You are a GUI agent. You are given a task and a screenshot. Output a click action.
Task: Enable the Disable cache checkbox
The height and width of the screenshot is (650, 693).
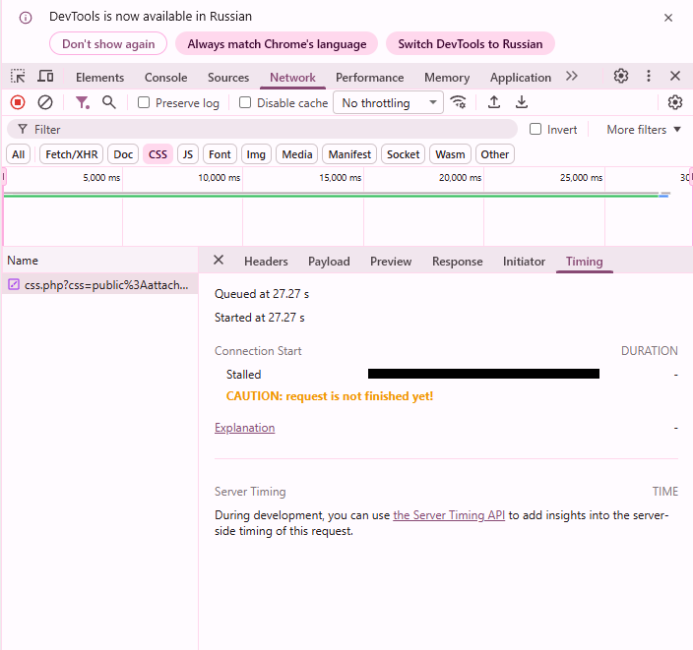pos(245,103)
